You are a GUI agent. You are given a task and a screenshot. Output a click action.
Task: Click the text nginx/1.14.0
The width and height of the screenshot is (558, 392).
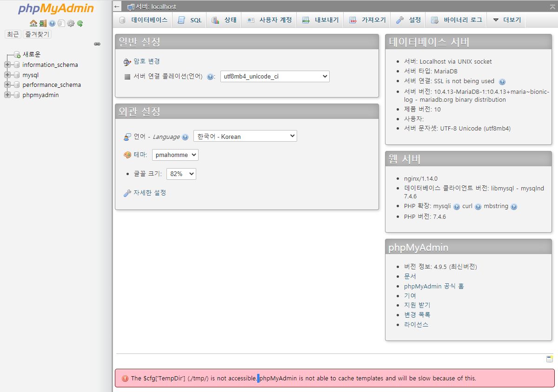pyautogui.click(x=421, y=178)
